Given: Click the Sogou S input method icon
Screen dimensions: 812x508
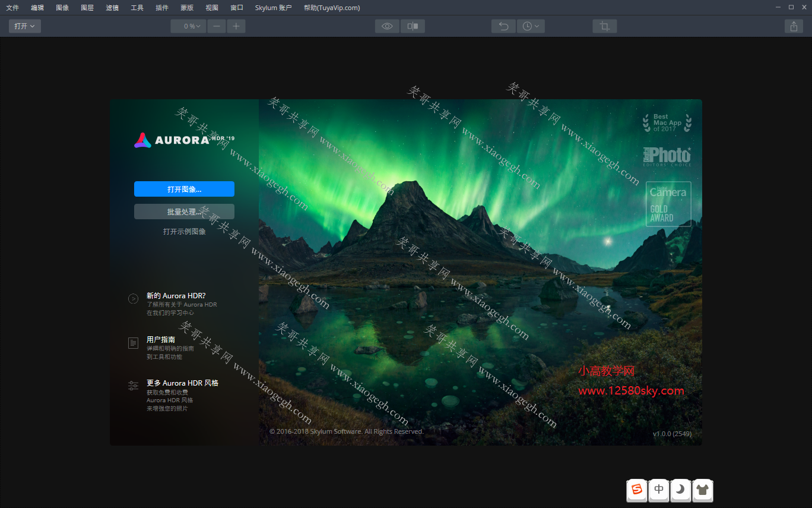Looking at the screenshot, I should [637, 490].
